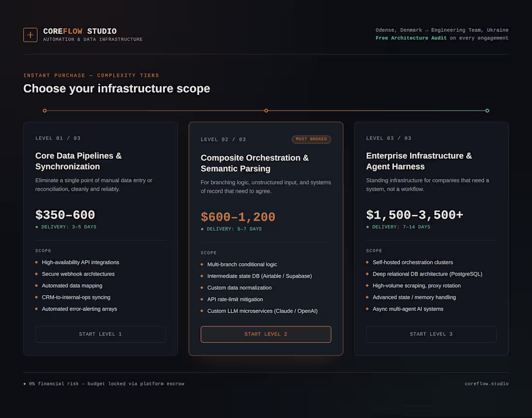This screenshot has width=532, height=418.
Task: Click DELIVERY: 5–7 DAYS label
Action: [x=231, y=229]
